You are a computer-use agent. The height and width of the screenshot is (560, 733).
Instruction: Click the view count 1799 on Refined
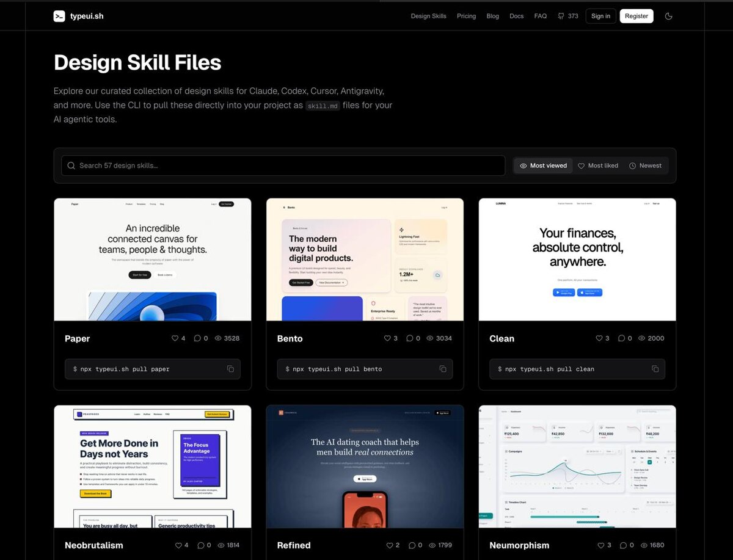tap(440, 545)
